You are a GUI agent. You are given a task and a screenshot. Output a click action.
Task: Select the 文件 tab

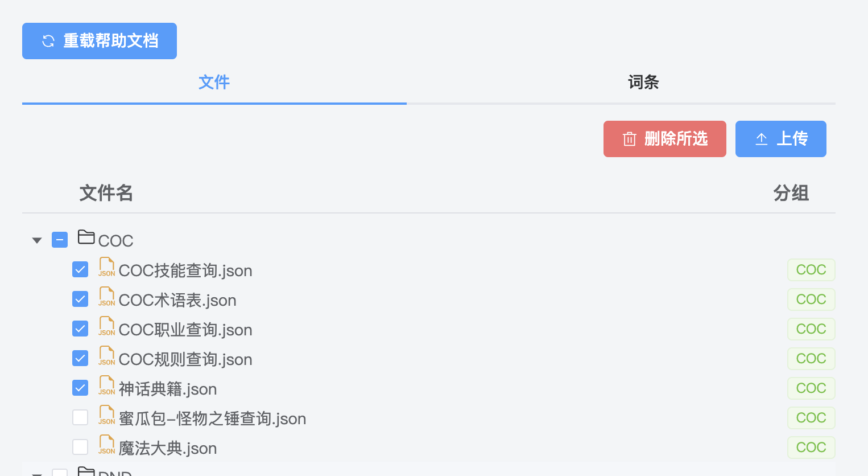click(214, 82)
